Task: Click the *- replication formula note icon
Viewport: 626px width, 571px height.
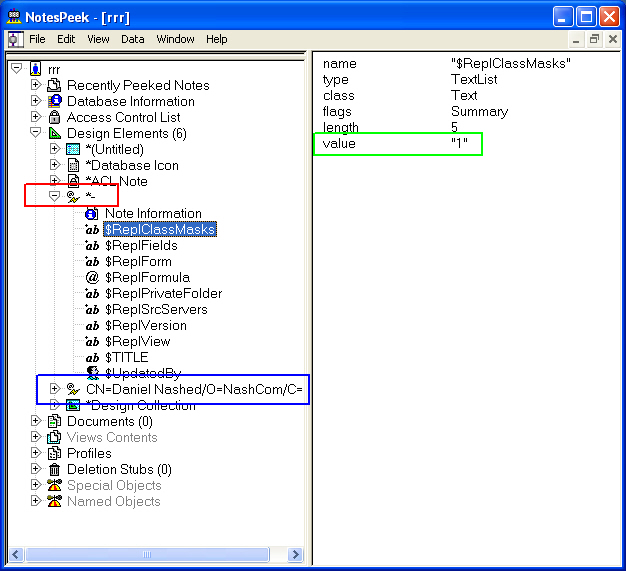Action: [73, 197]
